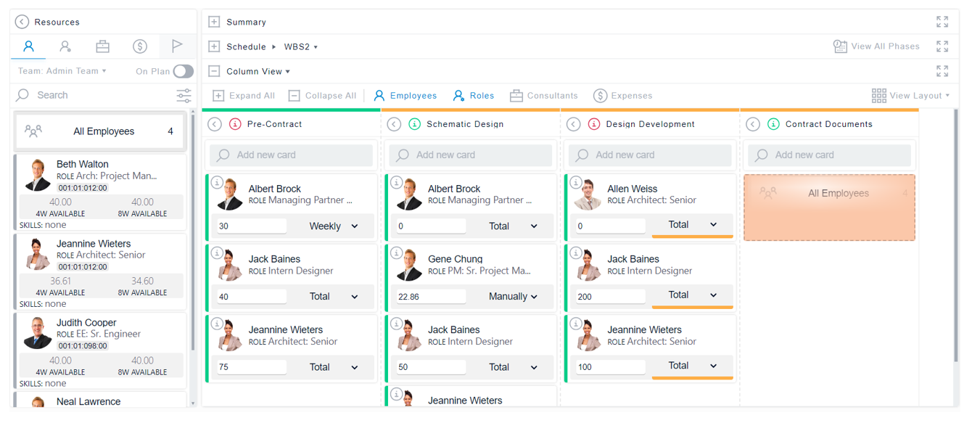The width and height of the screenshot is (980, 423).
Task: Select the Consultants icon in the Column View toolbar
Action: click(516, 95)
